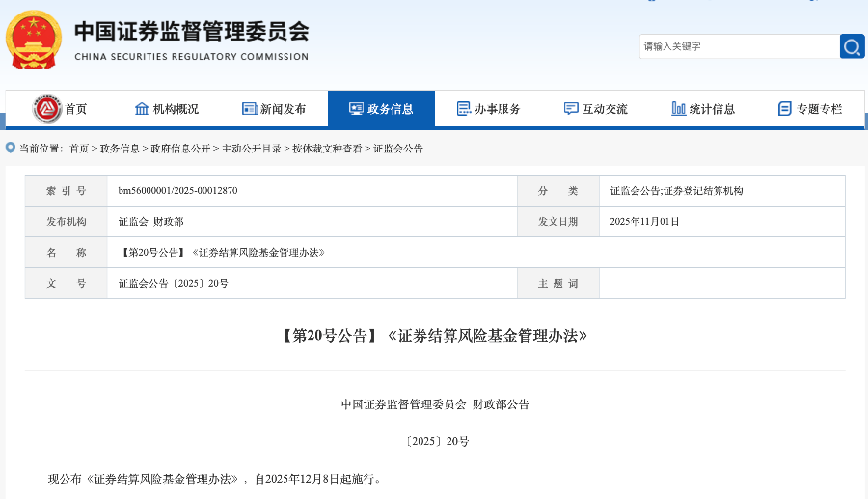This screenshot has height=499, width=868.
Task: Open the 证监会公告 breadcrumb link
Action: (x=398, y=149)
